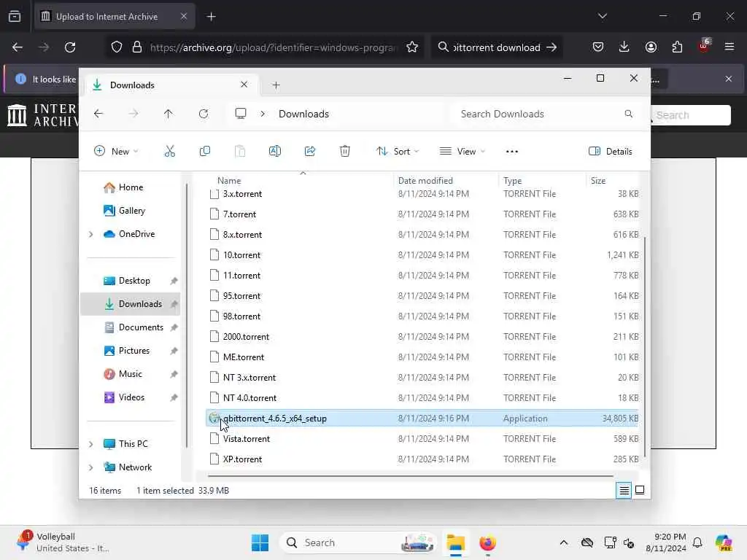Open Firefox Downloads arrow icon
This screenshot has height=560, width=747.
pos(624,47)
